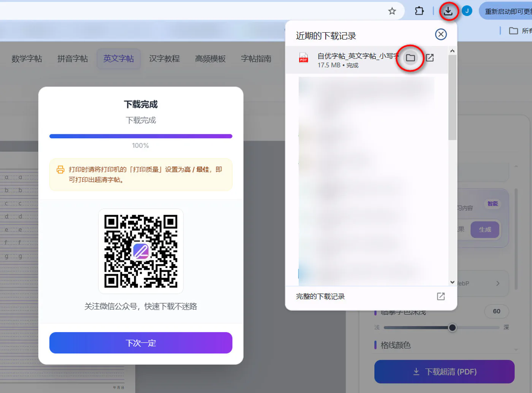Open the full download history link
Screen dimensions: 532x393
pos(320,296)
